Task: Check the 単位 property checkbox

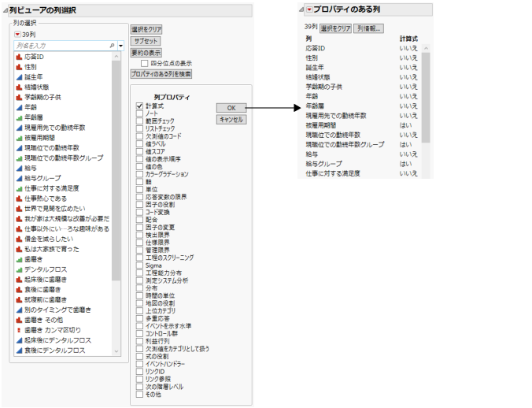Action: 139,189
